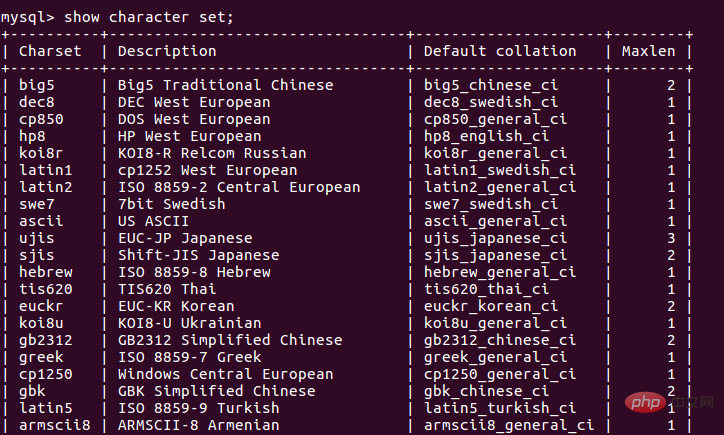
Task: Click the Maxlen column header
Action: point(648,51)
